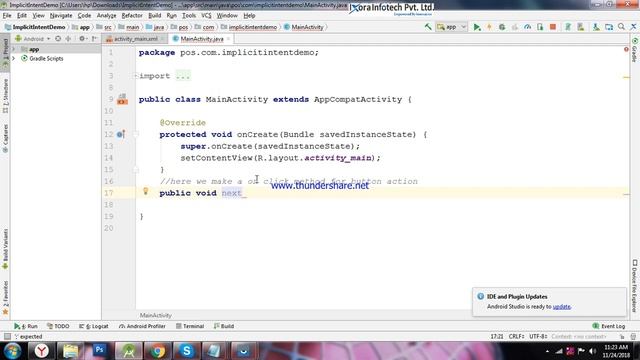Screen dimensions: 640x360
Task: Toggle the Captures side tool window
Action: [5, 138]
